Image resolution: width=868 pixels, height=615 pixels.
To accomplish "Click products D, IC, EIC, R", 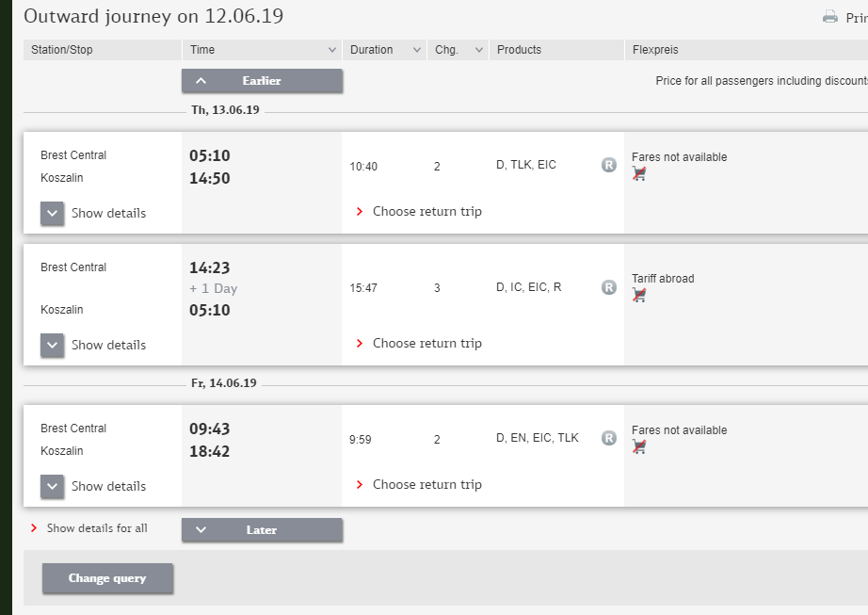I will pyautogui.click(x=529, y=287).
